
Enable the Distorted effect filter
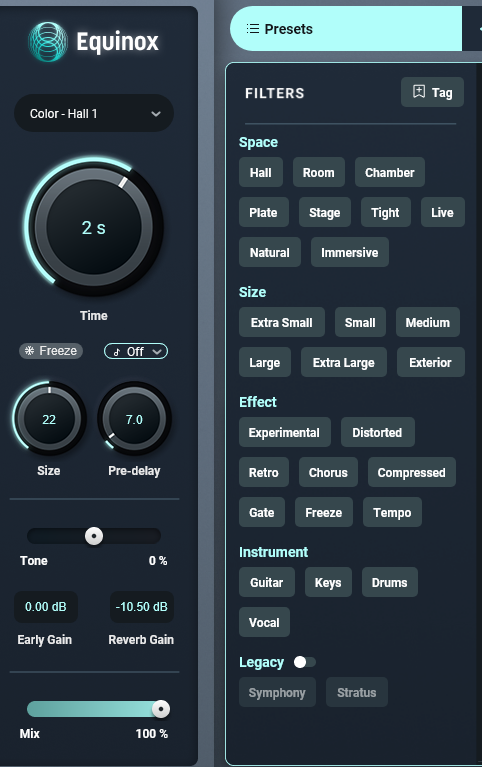click(377, 432)
